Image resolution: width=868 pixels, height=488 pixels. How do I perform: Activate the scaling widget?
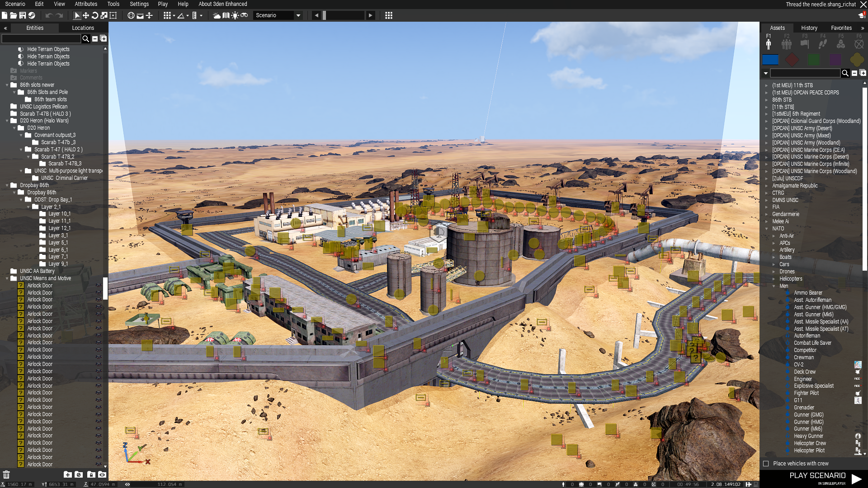[x=104, y=15]
